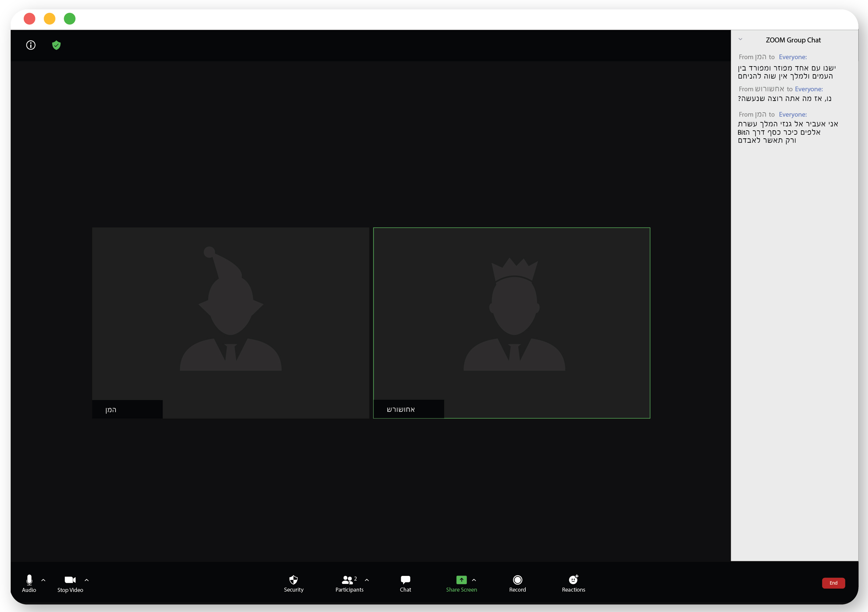Click the green Share Screen icon

coord(461,580)
